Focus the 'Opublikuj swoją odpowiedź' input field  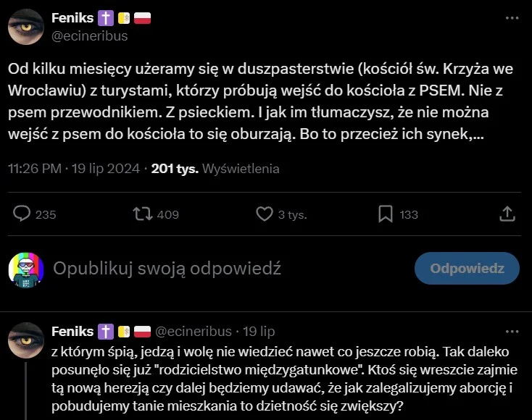pos(167,269)
